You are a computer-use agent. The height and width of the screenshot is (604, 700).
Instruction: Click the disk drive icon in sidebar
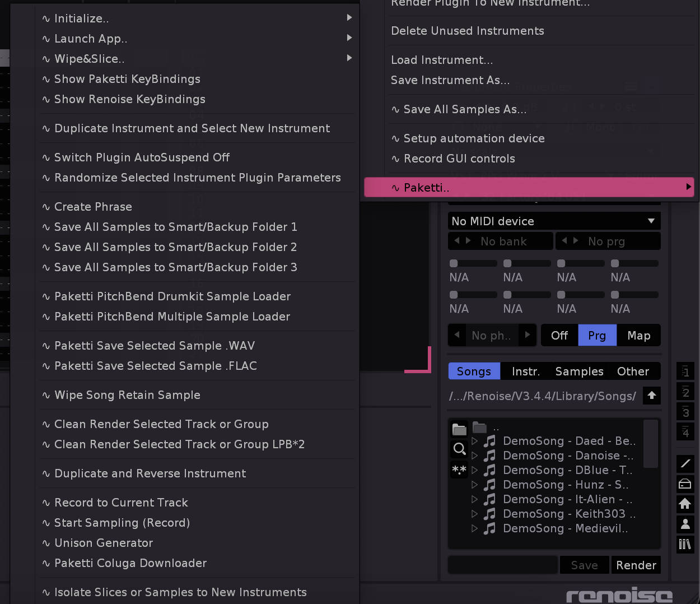click(685, 484)
